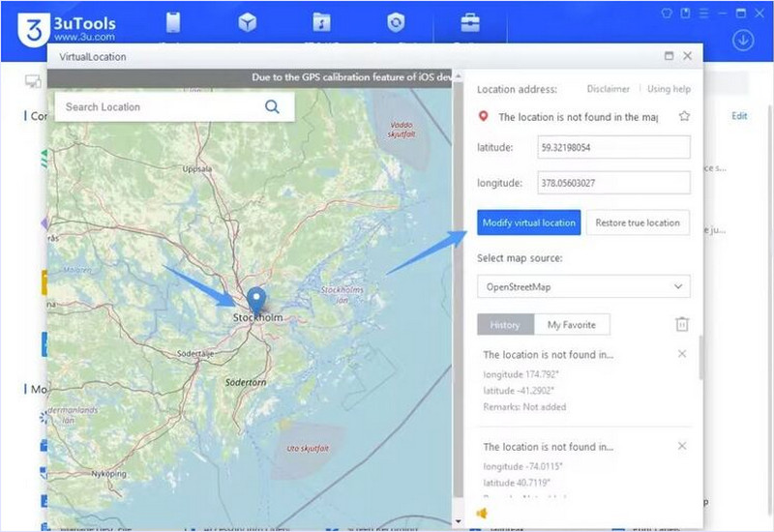Click the location-not-found address text
Screen dimensions: 774x532
click(578, 117)
